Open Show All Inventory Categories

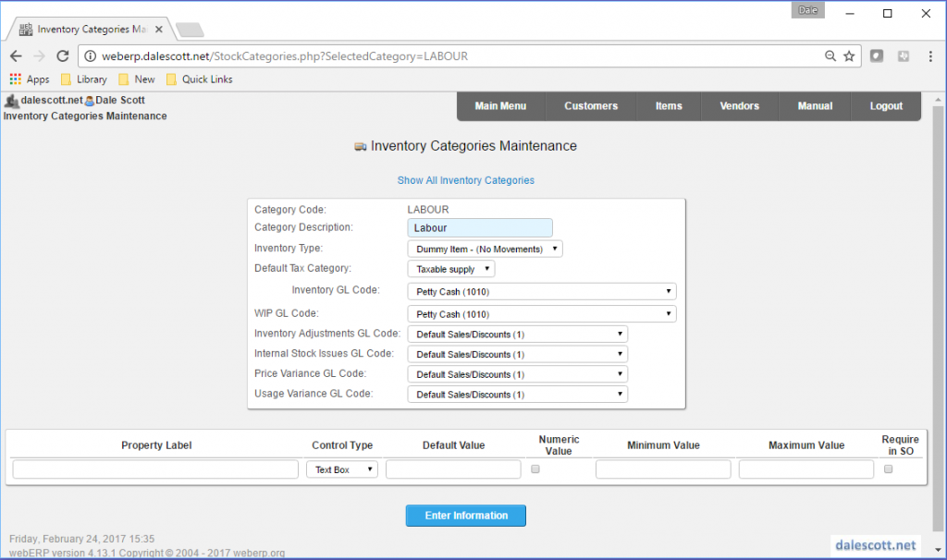(465, 180)
